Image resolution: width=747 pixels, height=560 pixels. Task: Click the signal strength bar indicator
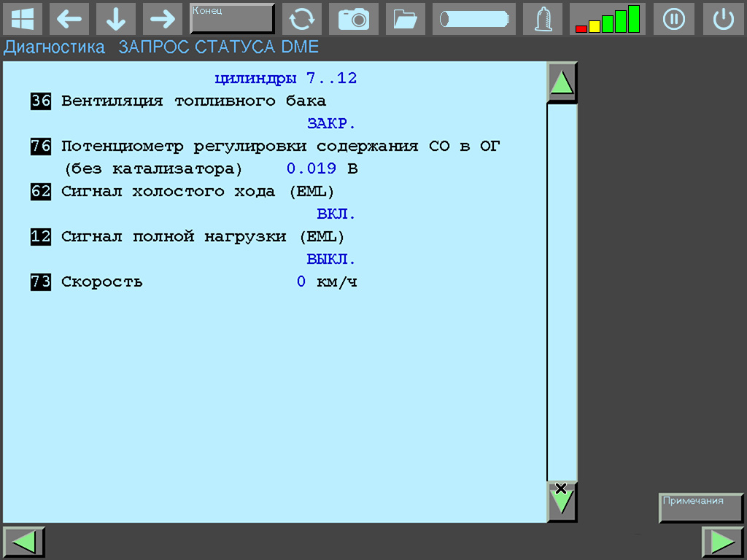tap(607, 19)
